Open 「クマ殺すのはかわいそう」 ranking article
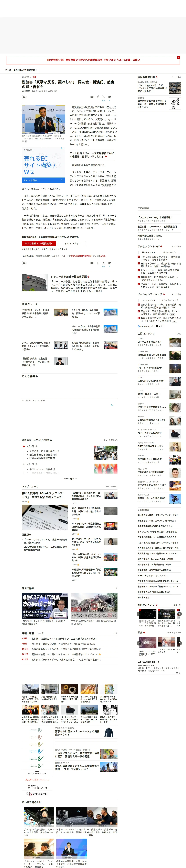 (160, 258)
